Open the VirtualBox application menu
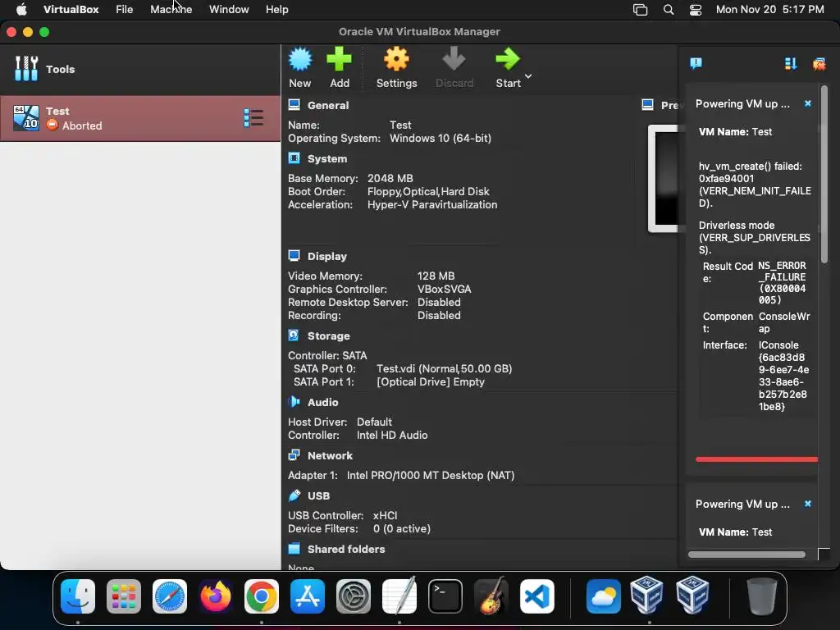Image resolution: width=840 pixels, height=630 pixels. tap(71, 9)
